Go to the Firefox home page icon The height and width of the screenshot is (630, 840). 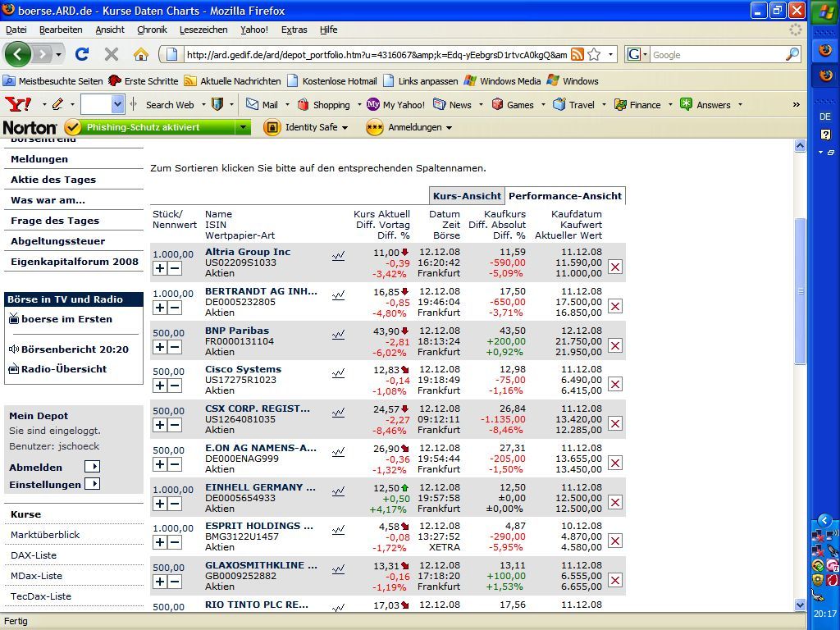pyautogui.click(x=141, y=54)
